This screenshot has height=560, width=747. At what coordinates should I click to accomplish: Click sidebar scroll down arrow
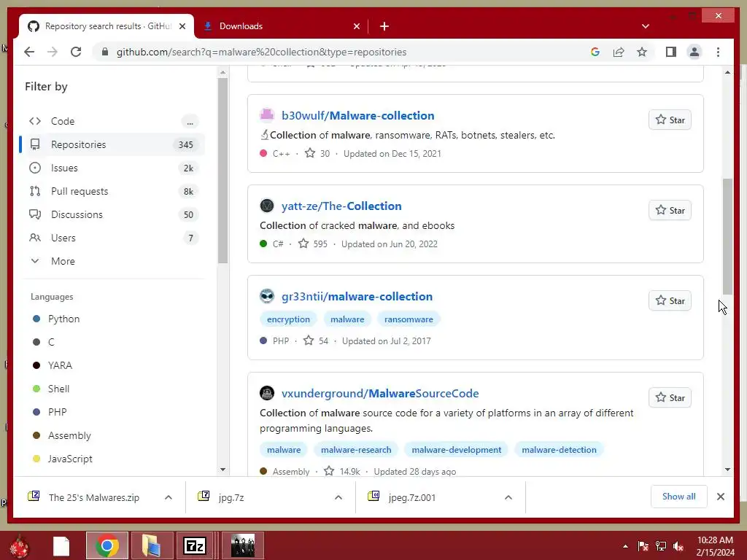tap(222, 470)
